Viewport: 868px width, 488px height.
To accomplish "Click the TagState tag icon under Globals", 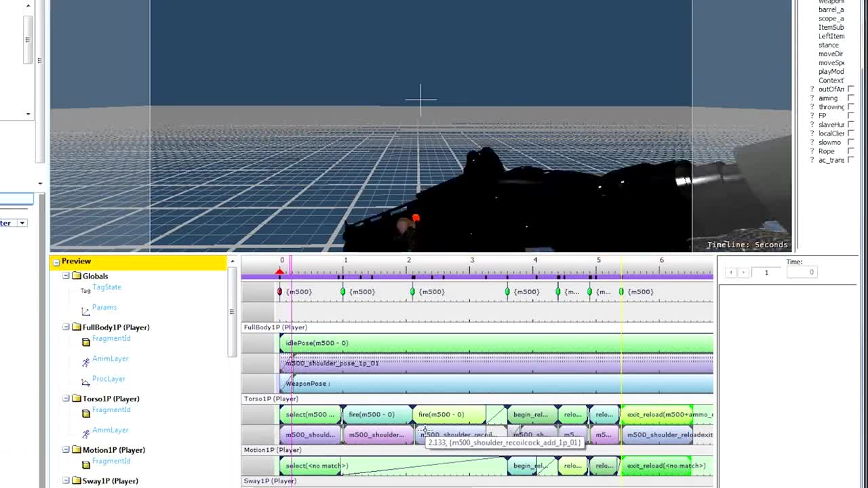I will pos(85,290).
